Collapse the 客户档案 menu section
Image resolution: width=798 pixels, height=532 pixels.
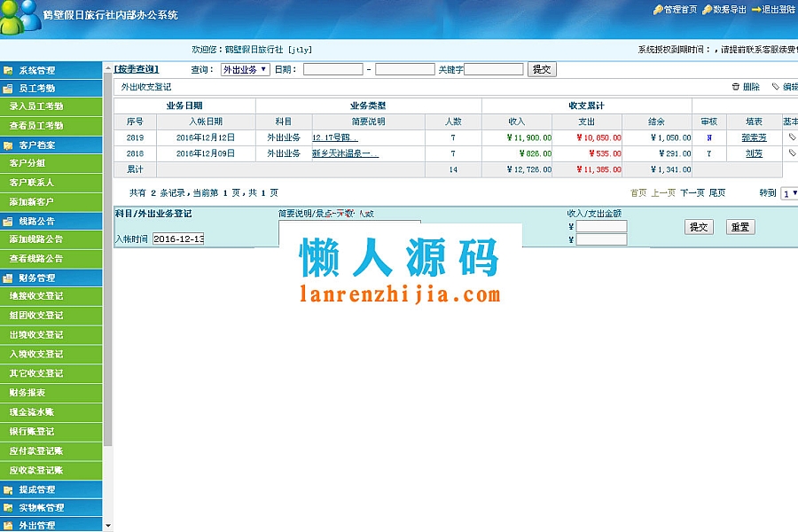[x=51, y=145]
